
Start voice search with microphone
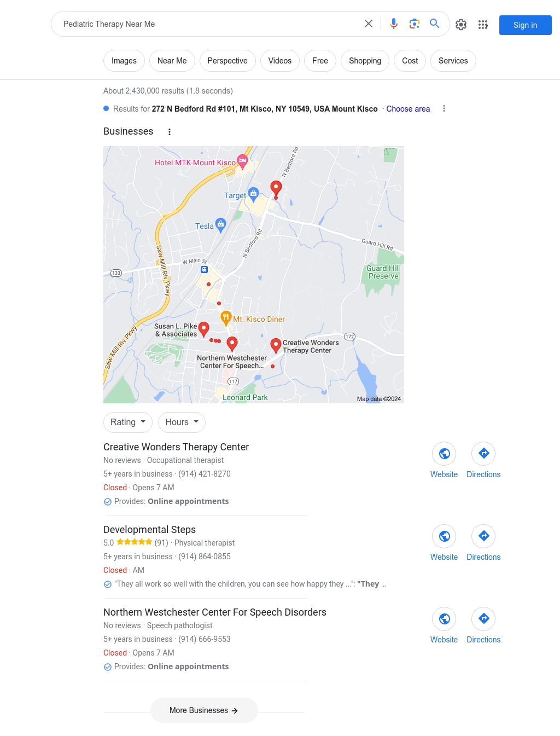pos(394,24)
